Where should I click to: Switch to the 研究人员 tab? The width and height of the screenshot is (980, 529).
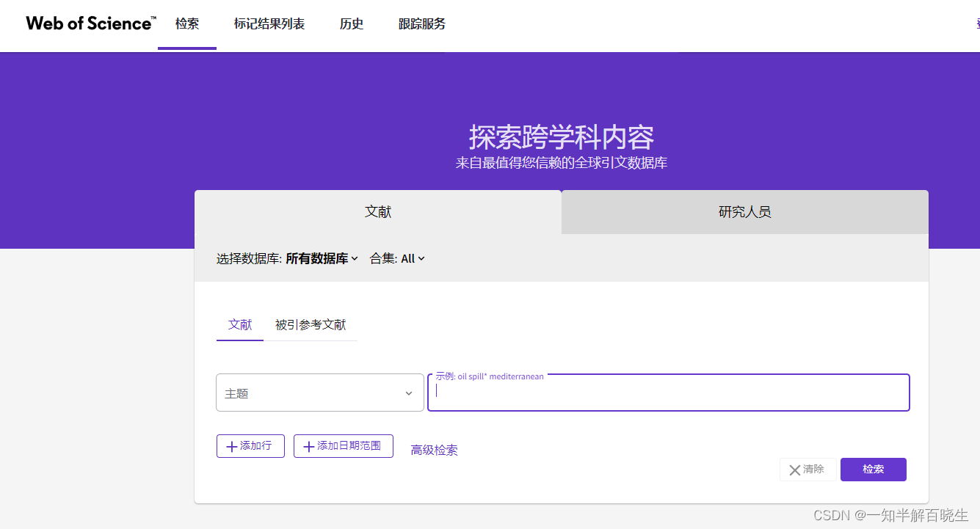(x=745, y=212)
